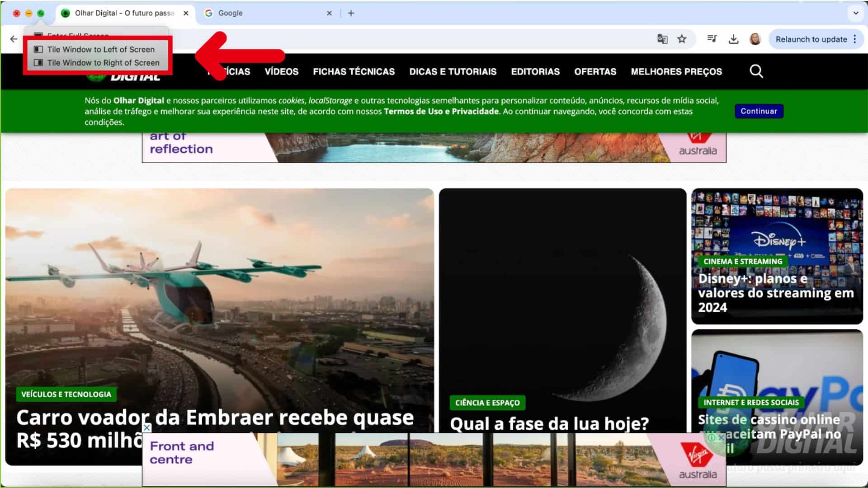Viewport: 868px width, 488px height.
Task: Click the Continuar cookie button
Action: coord(759,111)
